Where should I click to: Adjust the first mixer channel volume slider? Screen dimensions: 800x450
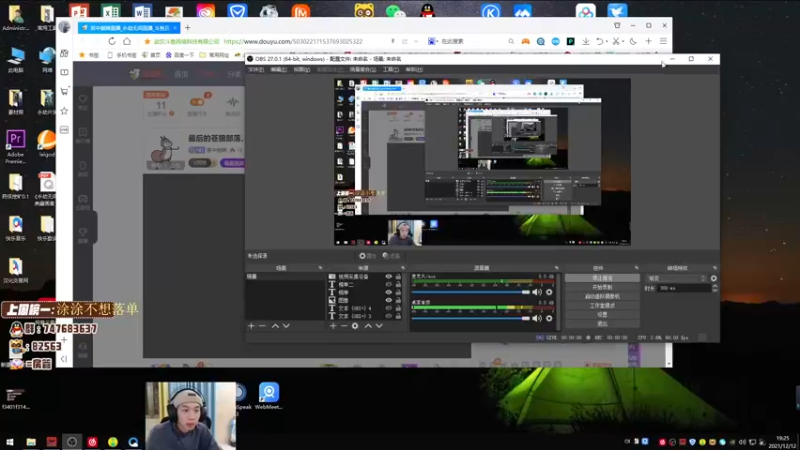471,292
